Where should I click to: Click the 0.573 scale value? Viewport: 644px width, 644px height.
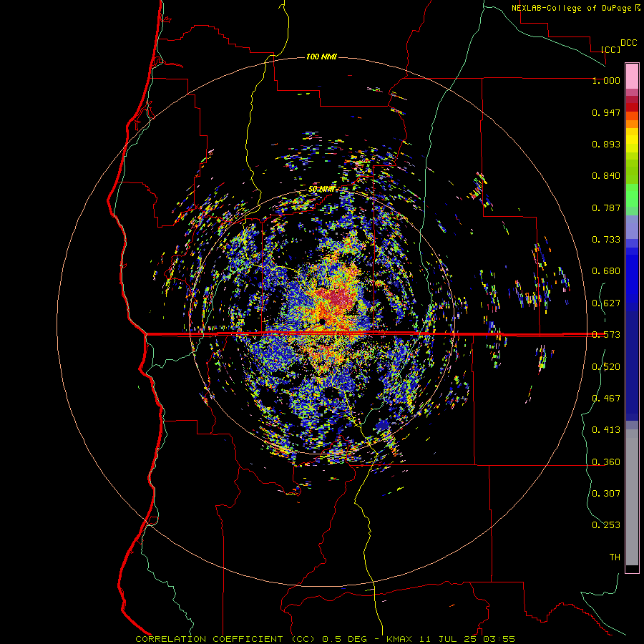[606, 335]
